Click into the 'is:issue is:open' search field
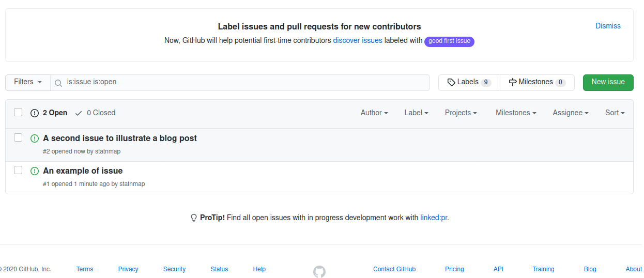644x278 pixels. pos(243,82)
